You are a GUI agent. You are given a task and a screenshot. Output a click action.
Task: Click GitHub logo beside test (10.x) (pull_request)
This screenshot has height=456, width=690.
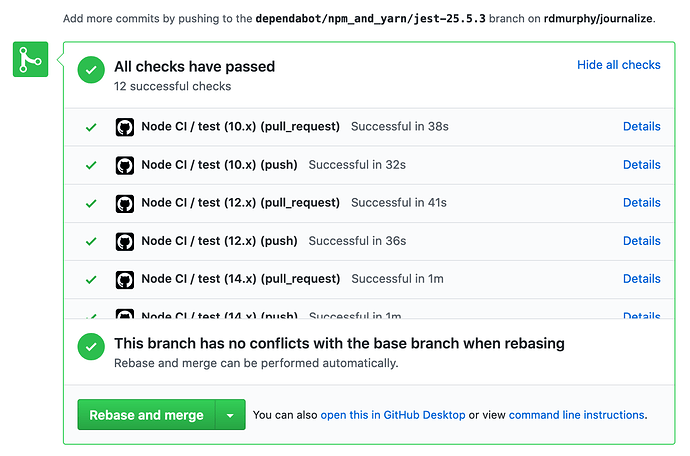point(125,127)
